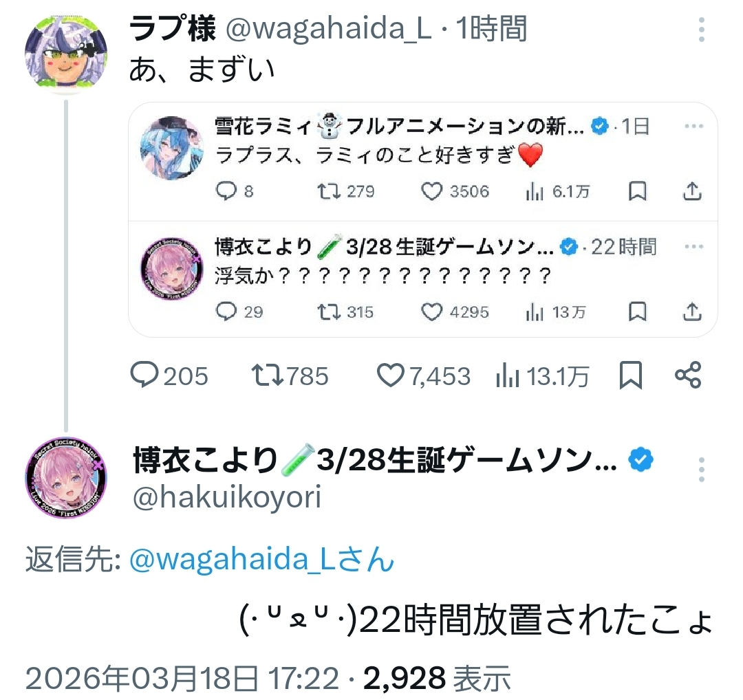View analytics showing 13.1万 impressions
743x700 pixels.
pos(542,376)
